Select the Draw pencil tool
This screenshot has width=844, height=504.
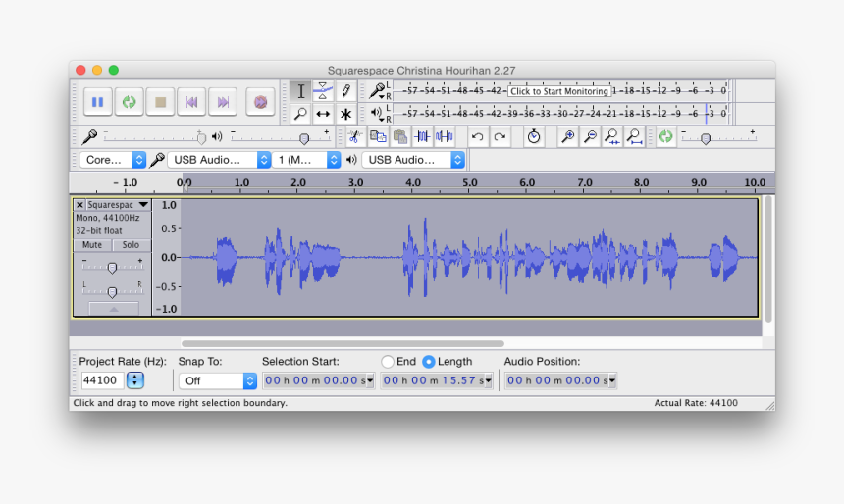tap(345, 91)
